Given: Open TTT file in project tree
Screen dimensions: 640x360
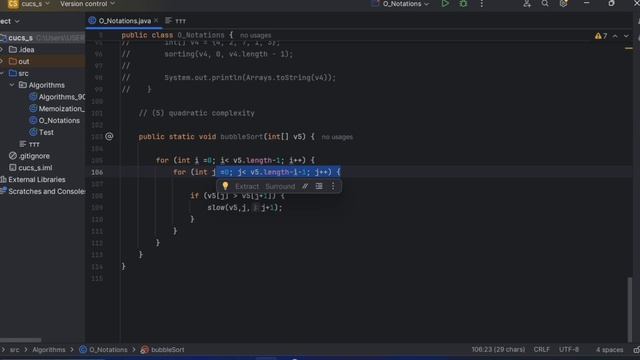Looking at the screenshot, I should pos(30,144).
